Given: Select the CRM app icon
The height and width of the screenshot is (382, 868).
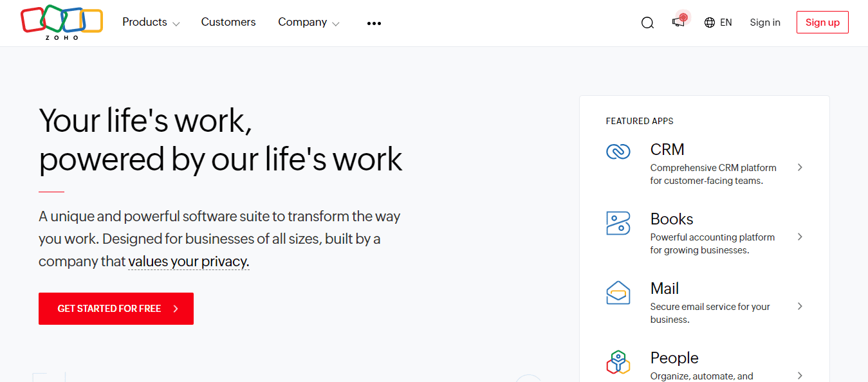Looking at the screenshot, I should tap(618, 151).
